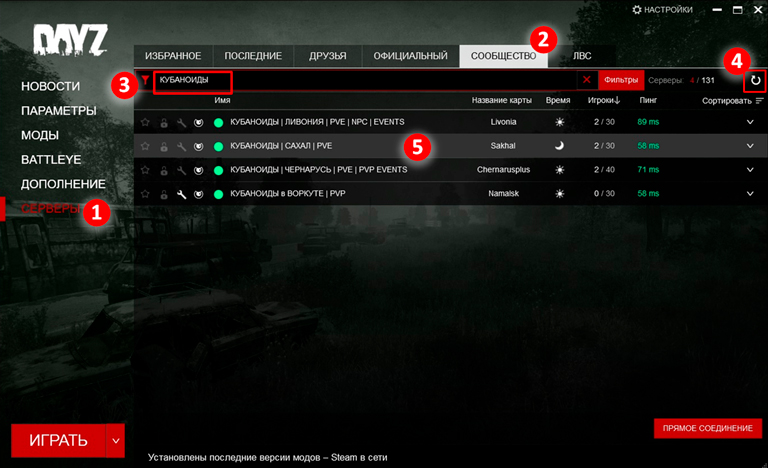Click lock icon on ЧЕРНАРУСЬ server row
The image size is (768, 468).
coord(164,171)
